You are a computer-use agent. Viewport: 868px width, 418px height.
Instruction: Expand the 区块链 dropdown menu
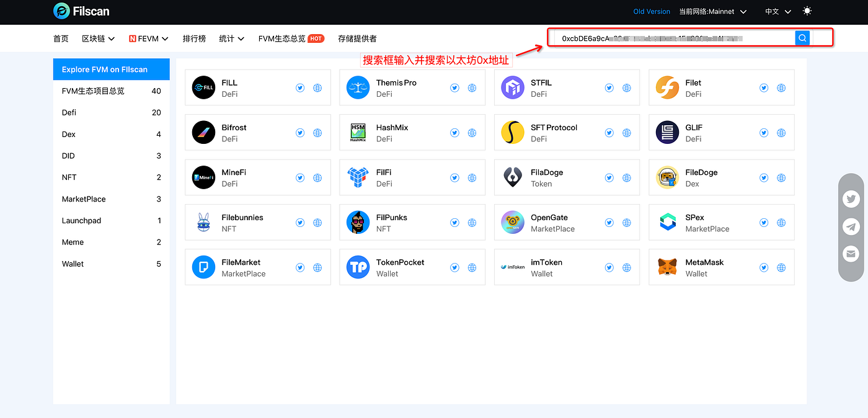point(98,38)
